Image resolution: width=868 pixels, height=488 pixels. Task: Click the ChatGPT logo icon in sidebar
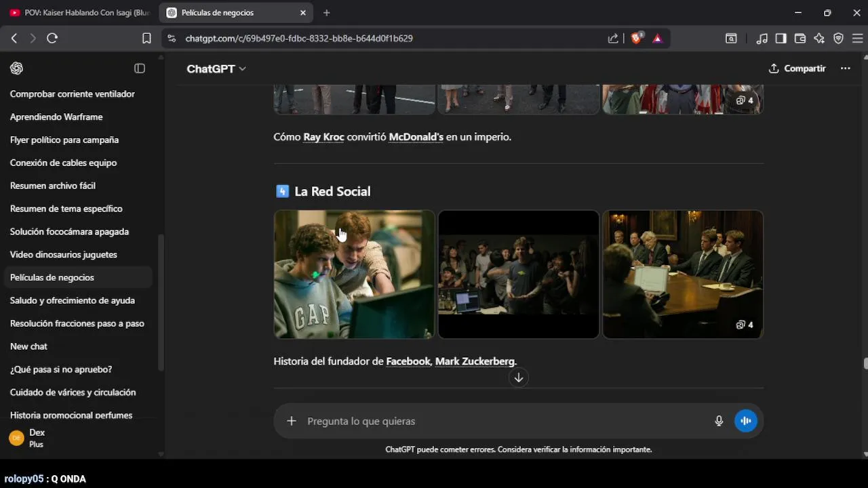point(17,68)
